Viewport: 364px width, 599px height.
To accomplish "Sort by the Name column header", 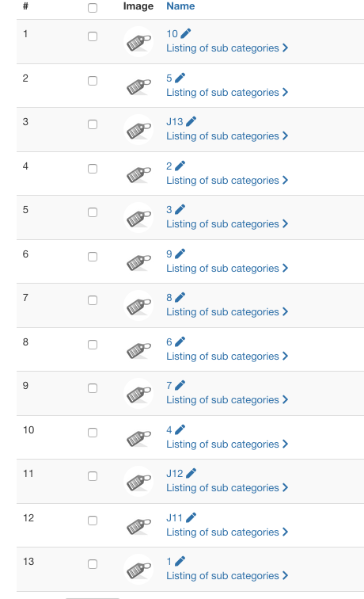I will pos(180,6).
